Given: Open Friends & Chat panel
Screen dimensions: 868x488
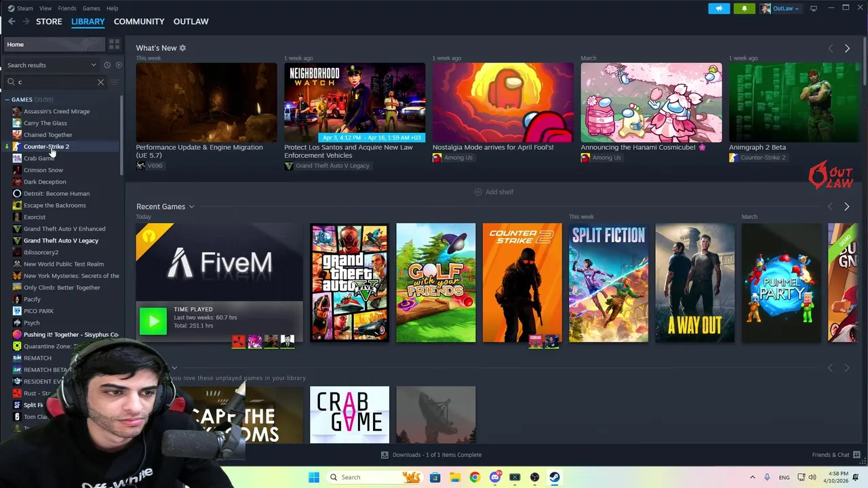Looking at the screenshot, I should click(x=836, y=455).
